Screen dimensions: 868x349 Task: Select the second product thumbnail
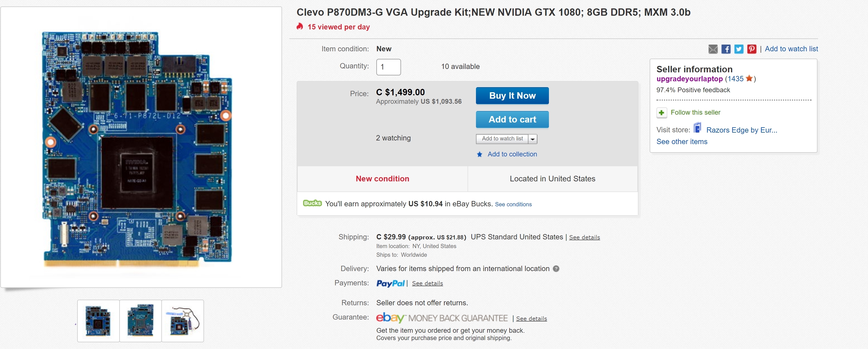click(x=141, y=321)
